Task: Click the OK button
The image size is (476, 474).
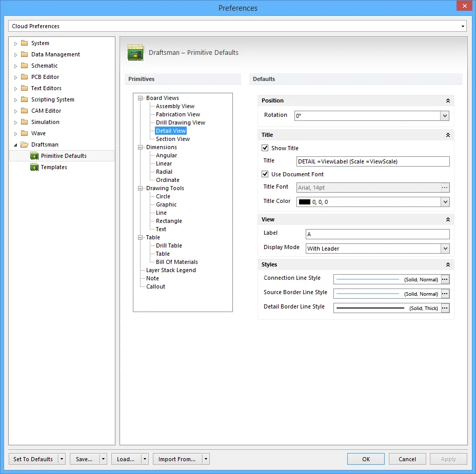Action: 366,459
